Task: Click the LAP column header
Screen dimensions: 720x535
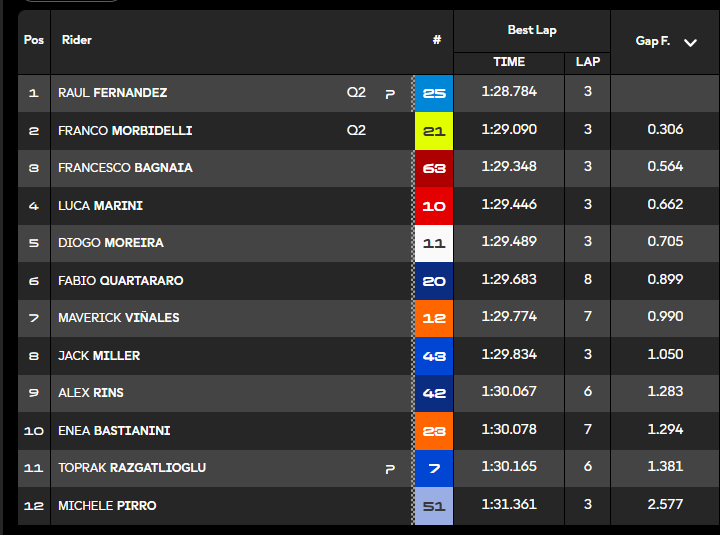Action: click(x=588, y=62)
